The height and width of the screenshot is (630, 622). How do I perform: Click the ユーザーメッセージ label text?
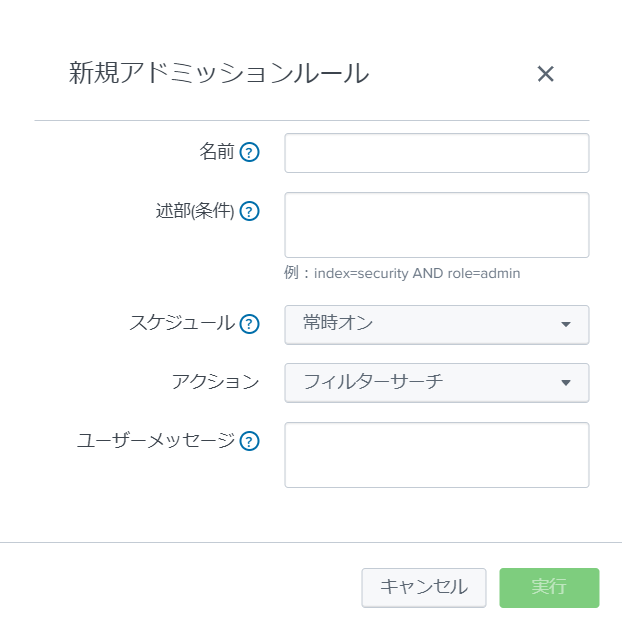point(155,440)
